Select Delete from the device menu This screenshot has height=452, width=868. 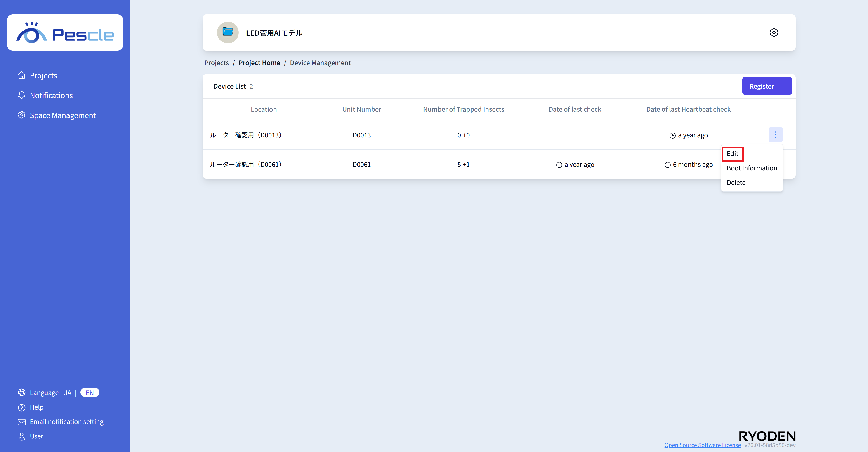(x=736, y=183)
